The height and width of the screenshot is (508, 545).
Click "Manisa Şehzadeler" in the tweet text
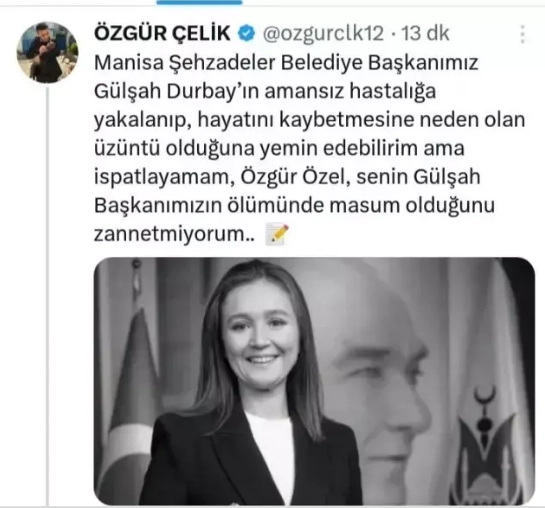(185, 63)
